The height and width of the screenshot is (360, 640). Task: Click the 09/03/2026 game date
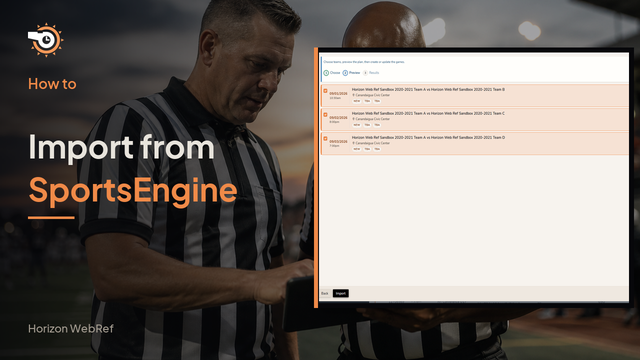(338, 142)
